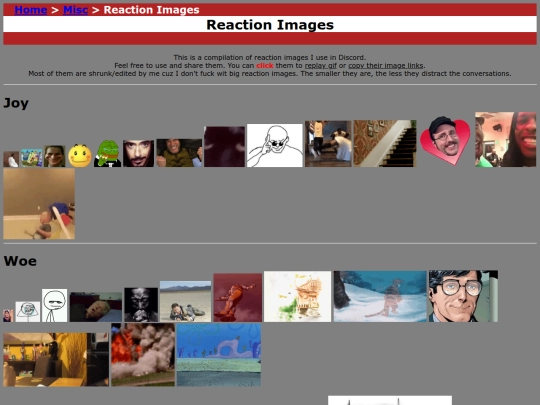Select the tiny first image in Woe row

click(8, 316)
